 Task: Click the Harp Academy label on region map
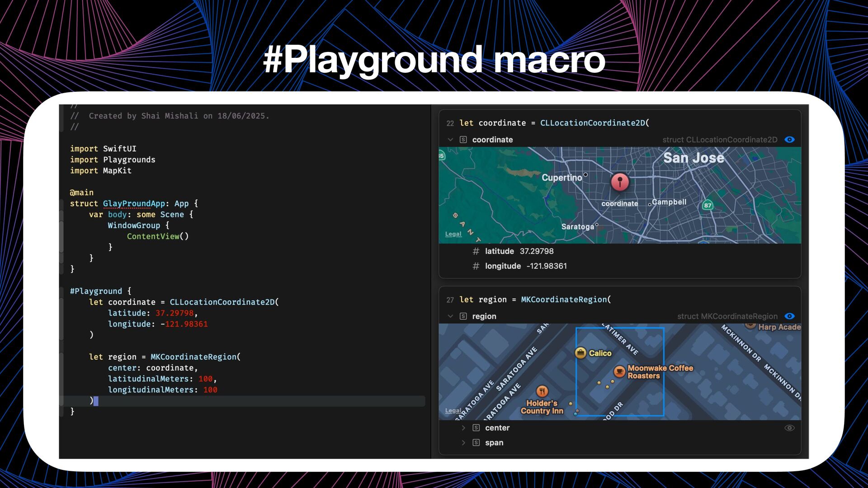tap(779, 327)
